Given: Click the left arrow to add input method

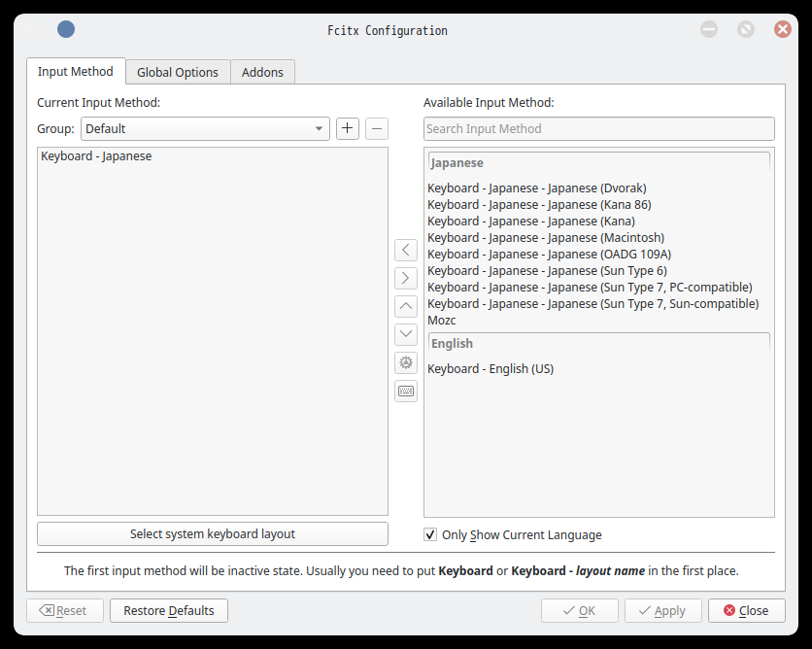Looking at the screenshot, I should pyautogui.click(x=406, y=251).
